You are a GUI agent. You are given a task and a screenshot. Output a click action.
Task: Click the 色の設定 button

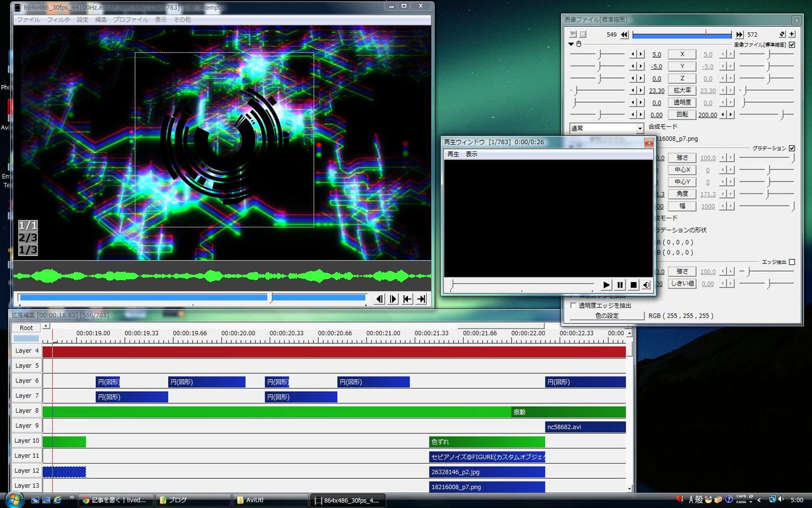point(606,316)
